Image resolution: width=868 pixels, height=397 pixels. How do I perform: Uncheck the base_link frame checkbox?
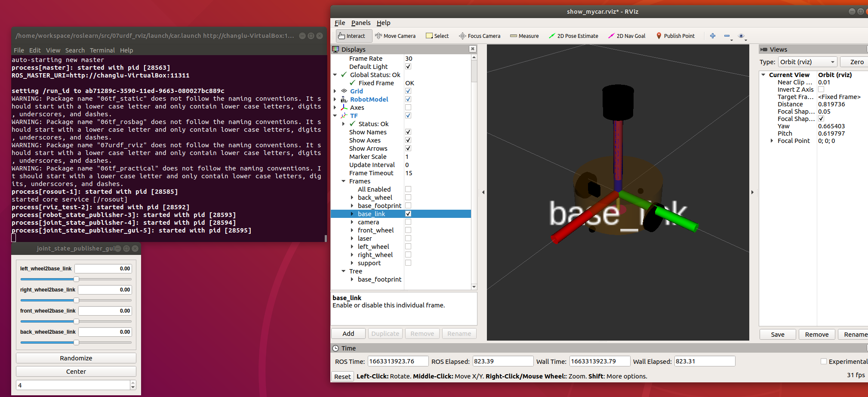coord(408,214)
